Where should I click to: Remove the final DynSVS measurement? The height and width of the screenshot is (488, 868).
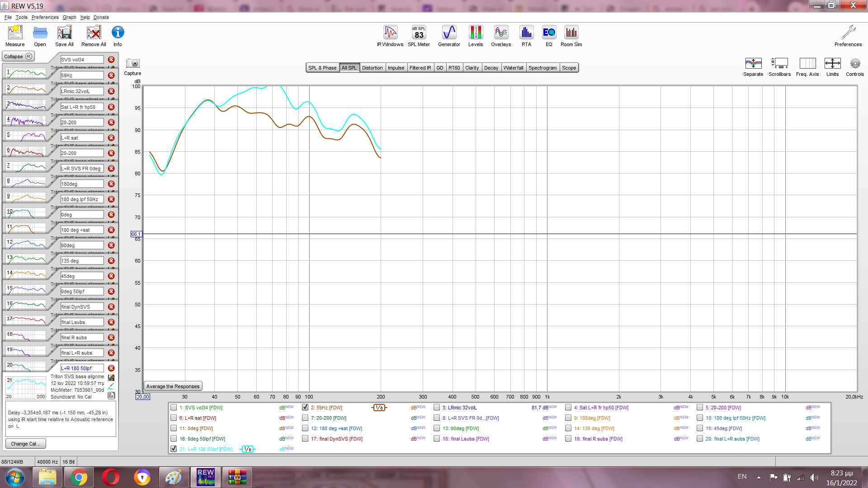click(111, 307)
